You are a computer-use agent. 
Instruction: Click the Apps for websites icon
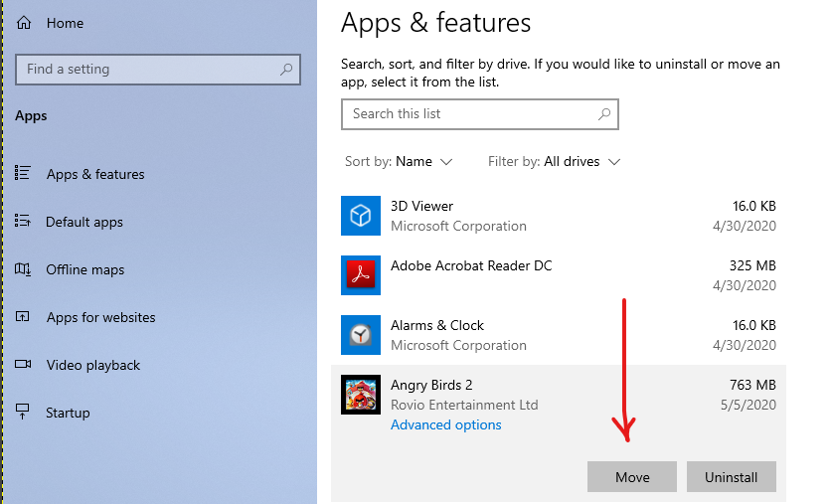coord(23,316)
